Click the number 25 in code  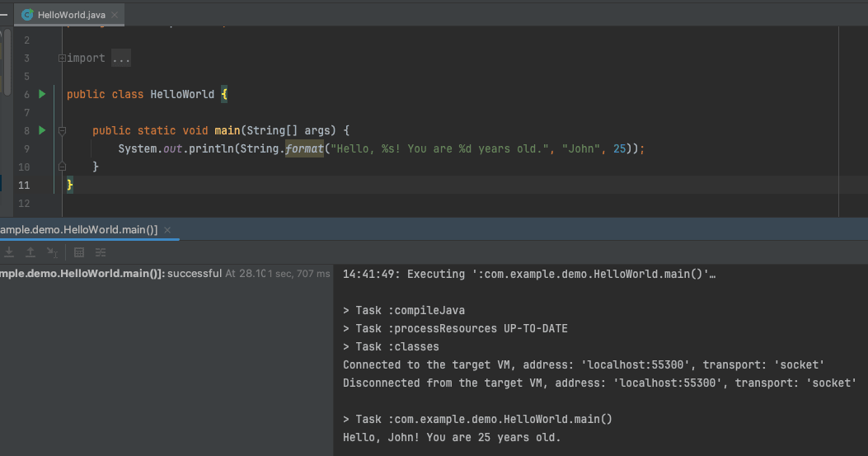point(619,148)
